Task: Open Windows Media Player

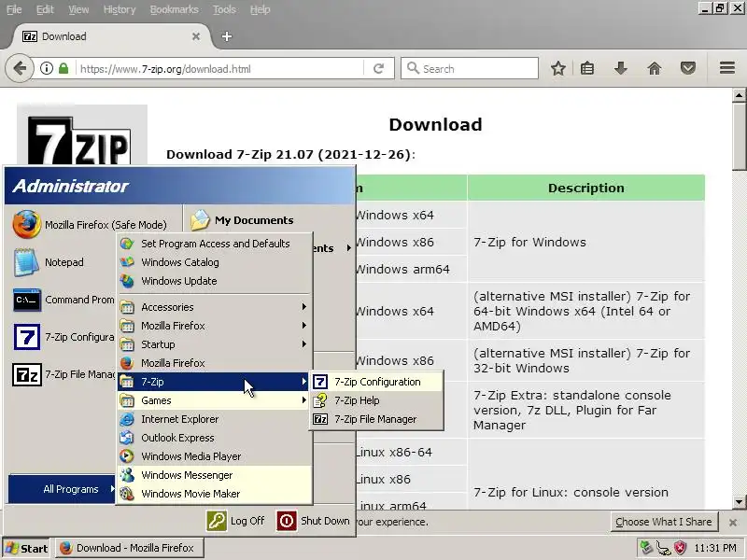Action: click(x=215, y=456)
